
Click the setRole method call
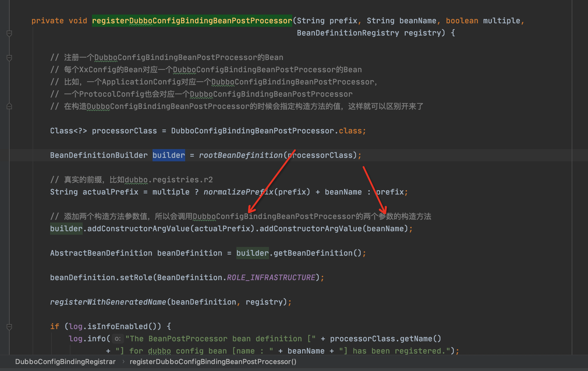click(x=136, y=278)
